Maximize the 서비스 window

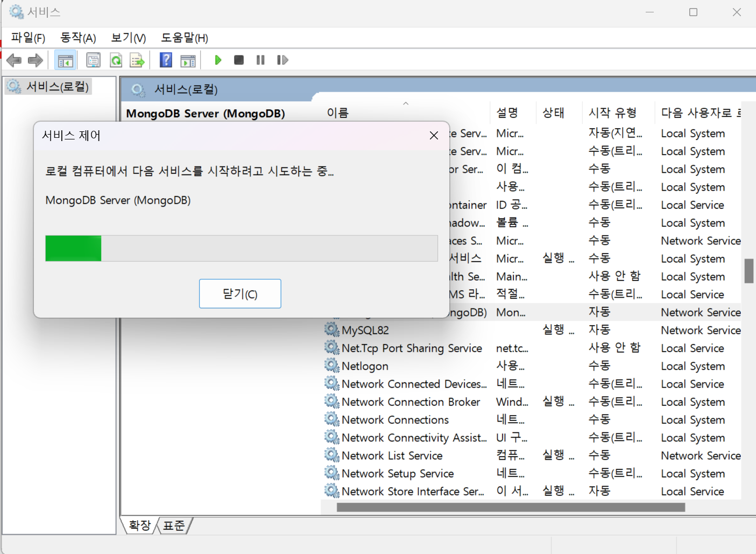(693, 12)
